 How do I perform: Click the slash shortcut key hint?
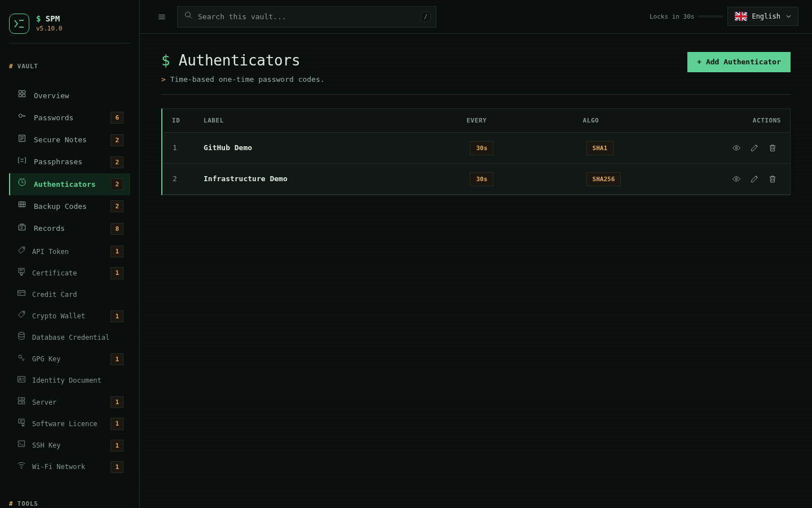pyautogui.click(x=426, y=17)
